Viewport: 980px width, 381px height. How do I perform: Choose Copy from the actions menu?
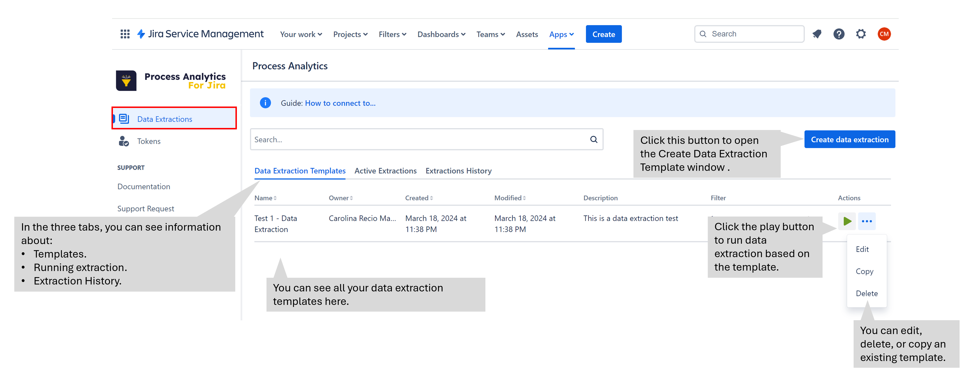864,271
